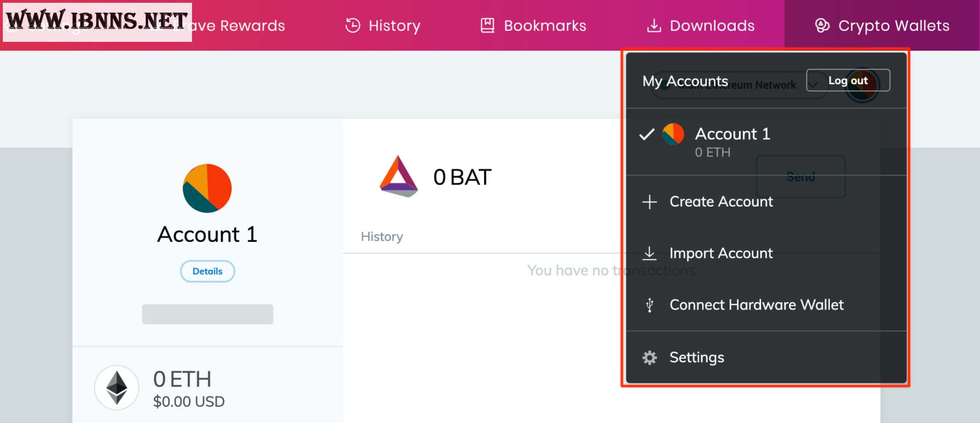Screen dimensions: 980x423
Task: Open the Bookmarks tab
Action: [533, 26]
